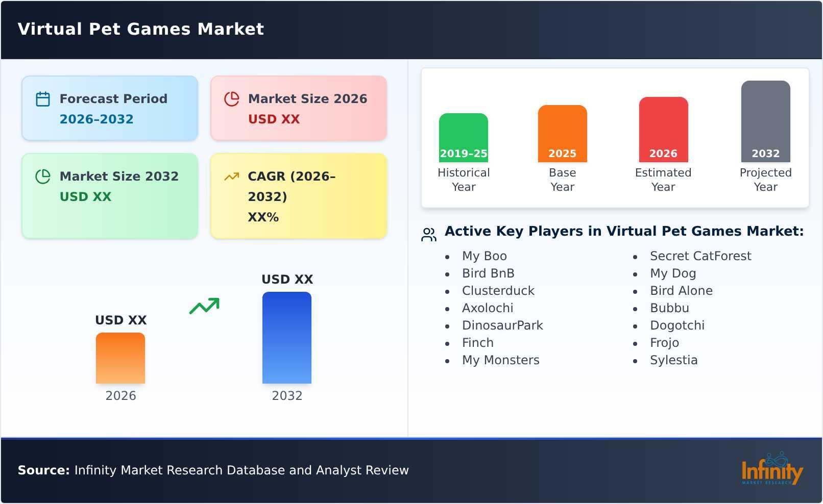Select the green 2019-25 Historical Year bar
The image size is (823, 504).
(x=464, y=138)
